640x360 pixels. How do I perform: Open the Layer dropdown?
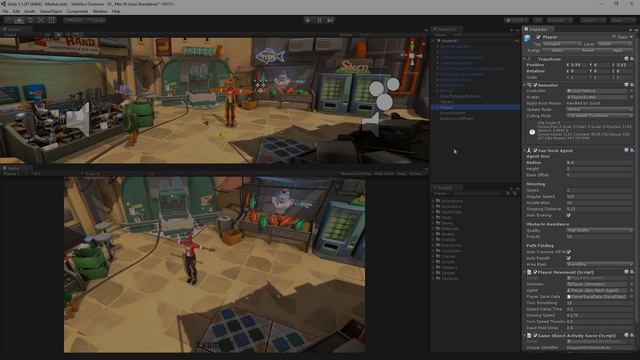tap(615, 44)
